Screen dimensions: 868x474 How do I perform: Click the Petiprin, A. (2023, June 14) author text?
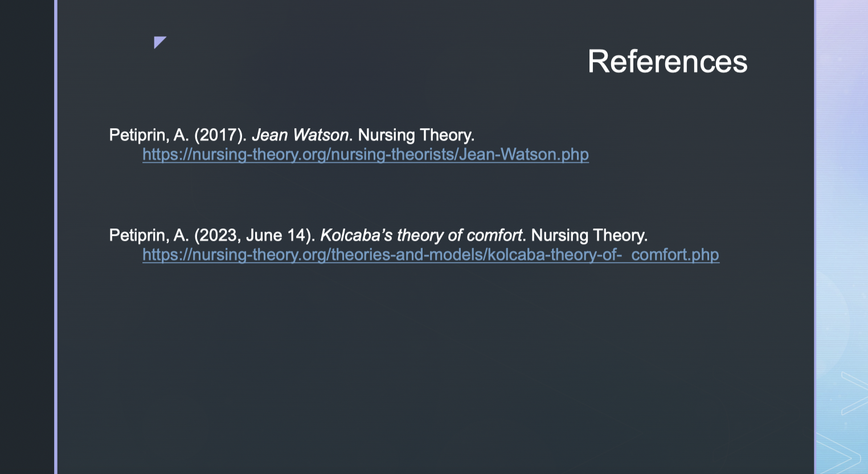pyautogui.click(x=212, y=235)
